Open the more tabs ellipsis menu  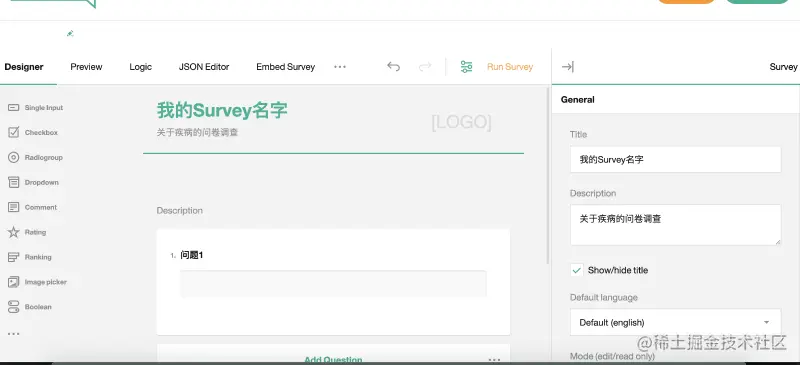click(x=340, y=66)
